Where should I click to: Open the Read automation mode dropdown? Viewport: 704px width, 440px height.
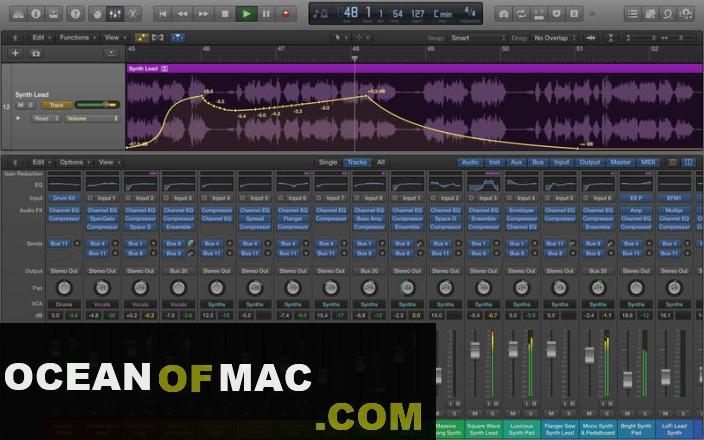click(46, 119)
